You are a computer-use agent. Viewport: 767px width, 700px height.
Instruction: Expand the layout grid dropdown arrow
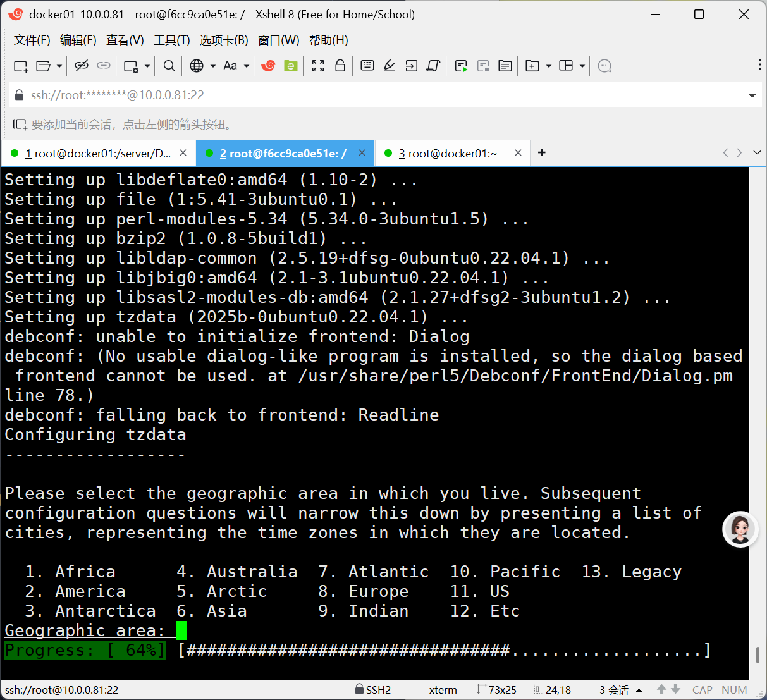(582, 66)
